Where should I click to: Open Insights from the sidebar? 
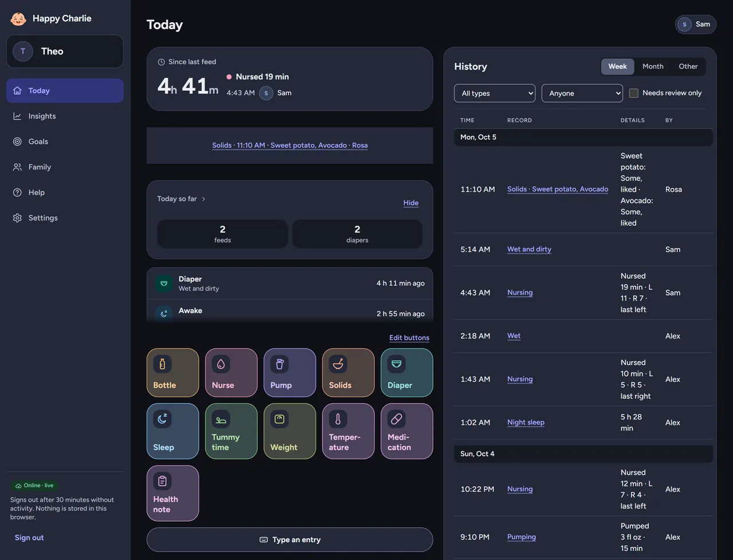(x=65, y=116)
